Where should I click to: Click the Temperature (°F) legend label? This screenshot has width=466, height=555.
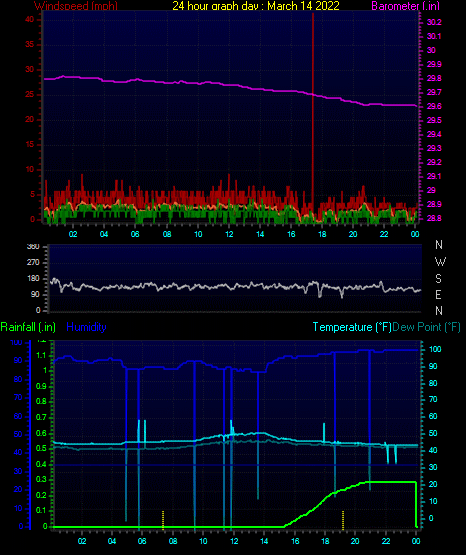click(352, 327)
